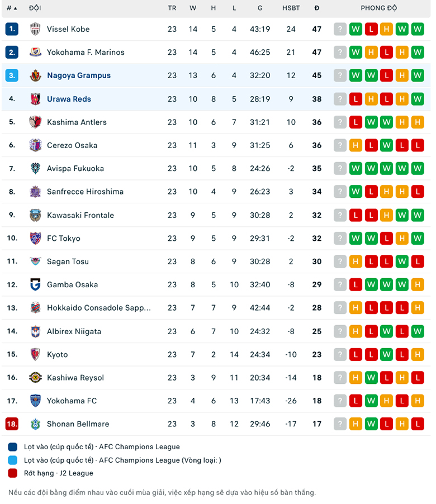
Task: Click the Kashiwa Reysol yellow crest
Action: point(35,378)
